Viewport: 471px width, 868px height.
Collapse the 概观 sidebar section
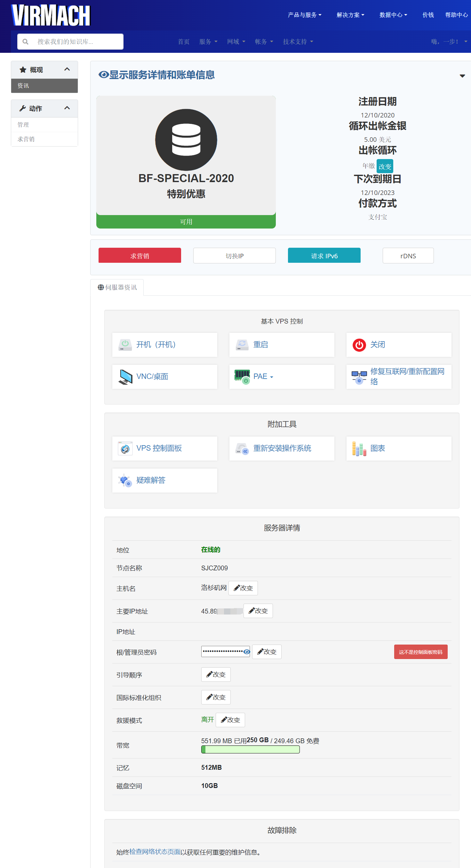[67, 69]
